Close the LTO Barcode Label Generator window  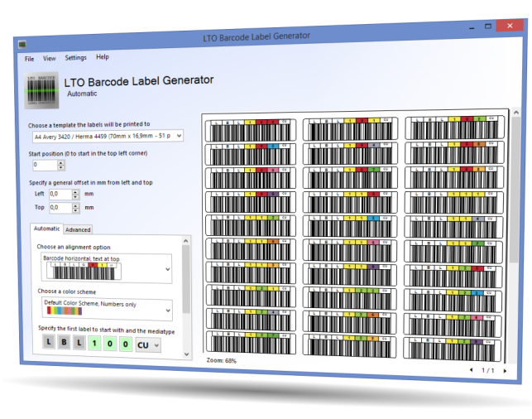pos(510,26)
